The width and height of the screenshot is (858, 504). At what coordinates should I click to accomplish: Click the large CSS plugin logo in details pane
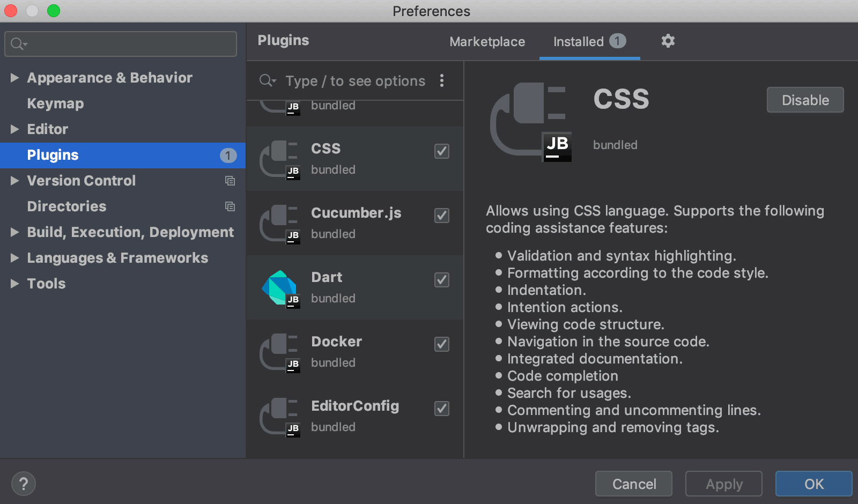531,119
